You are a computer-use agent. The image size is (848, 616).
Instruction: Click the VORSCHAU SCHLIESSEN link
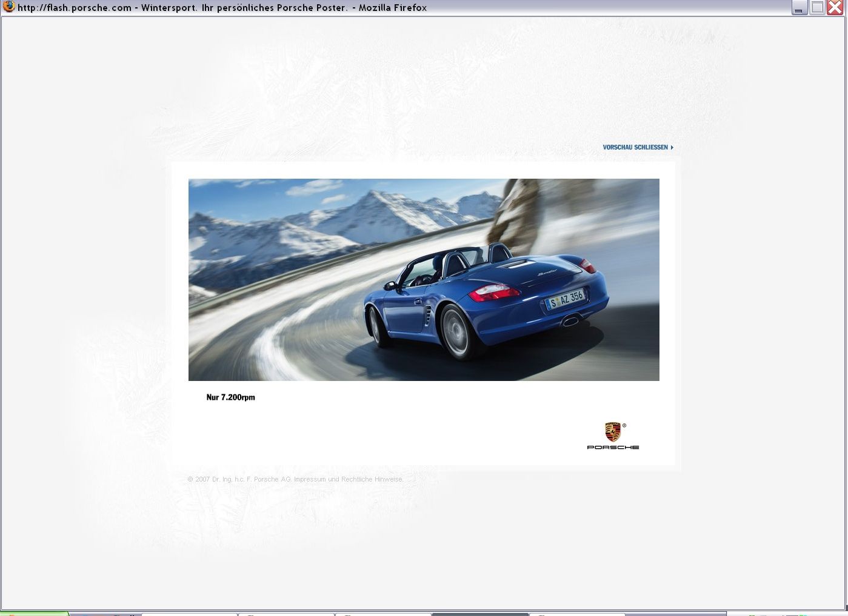point(635,147)
